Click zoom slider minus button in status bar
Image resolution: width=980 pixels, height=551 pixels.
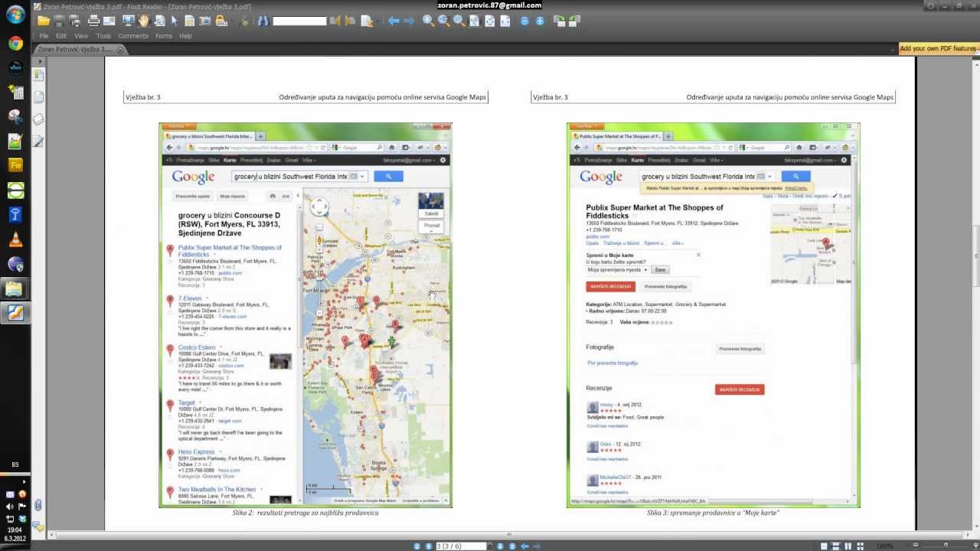click(916, 546)
